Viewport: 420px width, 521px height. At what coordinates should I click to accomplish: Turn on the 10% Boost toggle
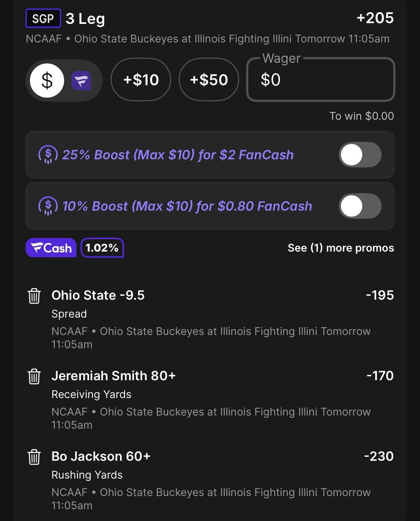360,206
